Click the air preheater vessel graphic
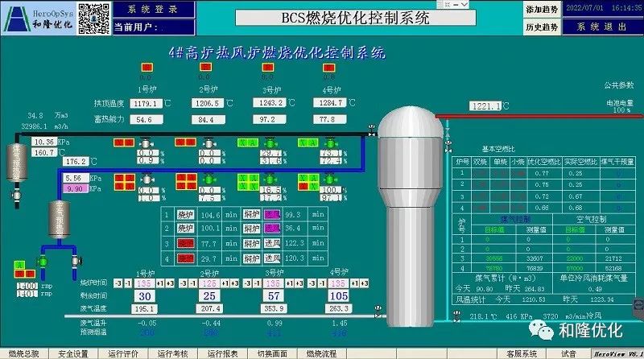Image resolution: width=644 pixels, height=359 pixels. [59, 219]
